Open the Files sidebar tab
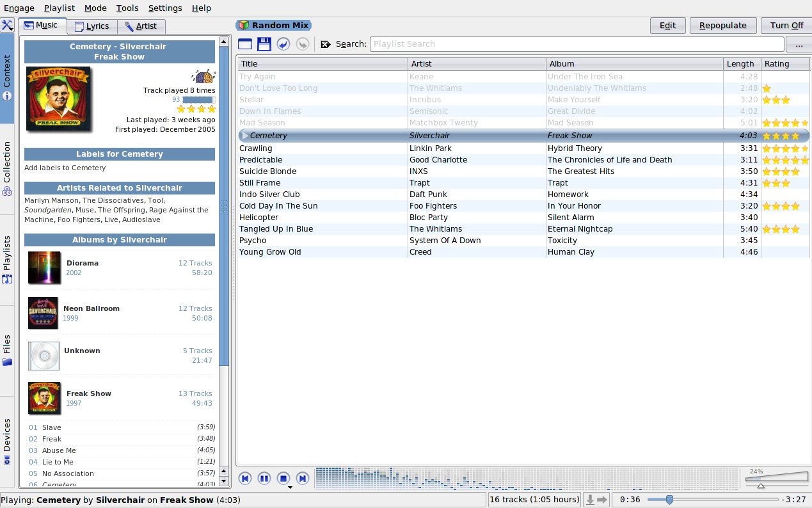 coord(7,351)
